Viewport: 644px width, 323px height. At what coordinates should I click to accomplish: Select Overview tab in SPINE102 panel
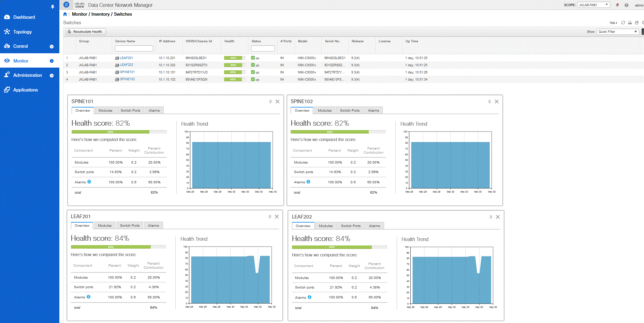click(x=302, y=111)
